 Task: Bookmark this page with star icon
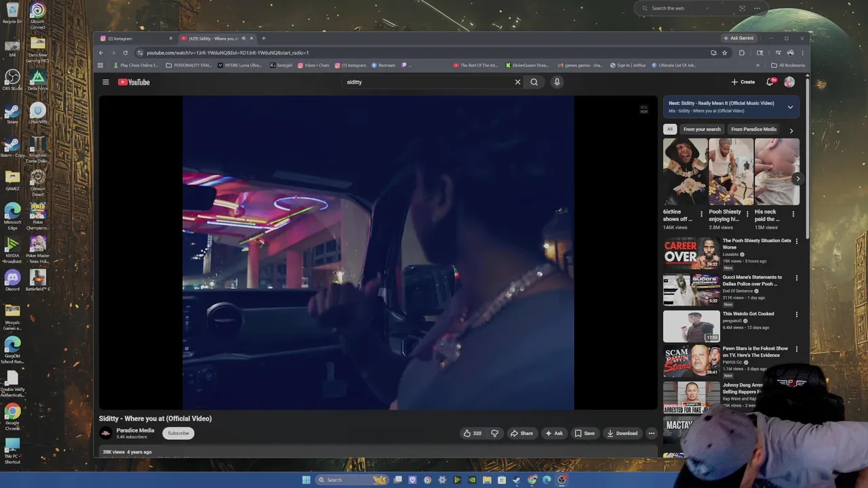(x=724, y=53)
